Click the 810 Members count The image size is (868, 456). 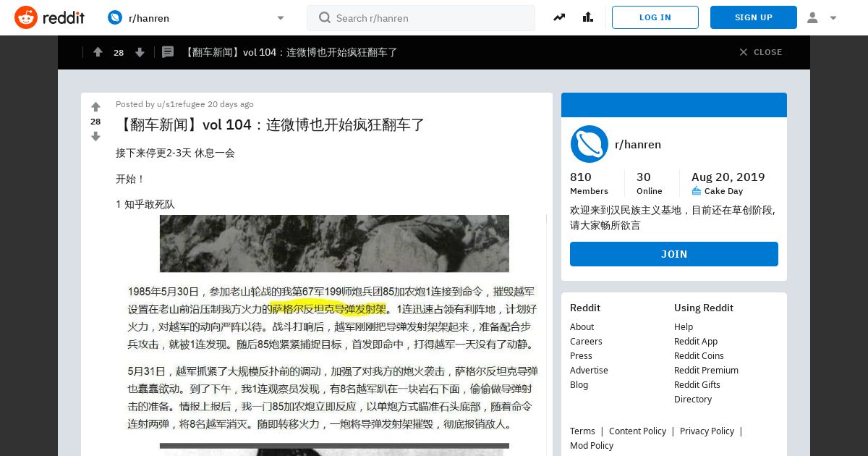(589, 183)
